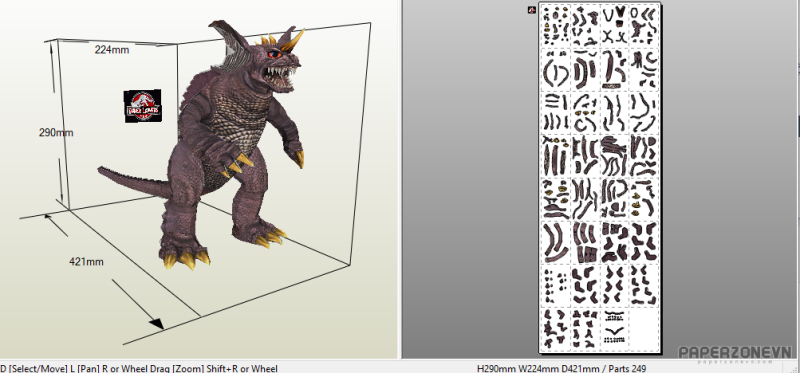This screenshot has width=800, height=373.
Task: Select the last pattern page with teeth strips
Action: (x=615, y=328)
